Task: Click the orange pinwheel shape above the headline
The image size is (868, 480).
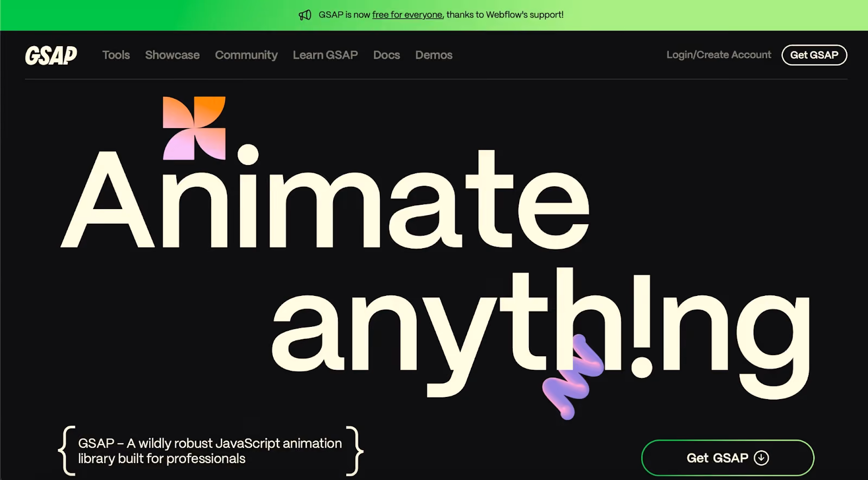Action: [x=194, y=128]
